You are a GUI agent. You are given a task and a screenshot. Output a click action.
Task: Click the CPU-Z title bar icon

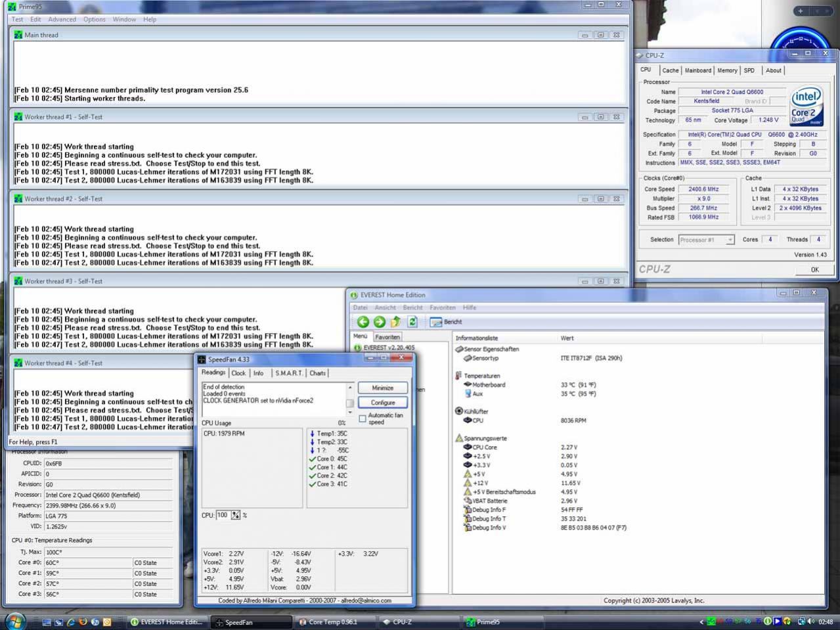pyautogui.click(x=640, y=55)
